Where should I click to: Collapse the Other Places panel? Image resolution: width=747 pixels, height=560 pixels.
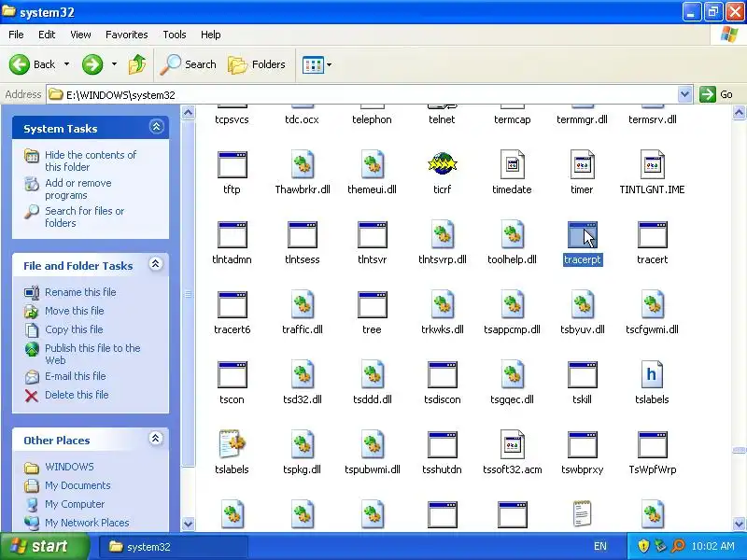(x=156, y=439)
